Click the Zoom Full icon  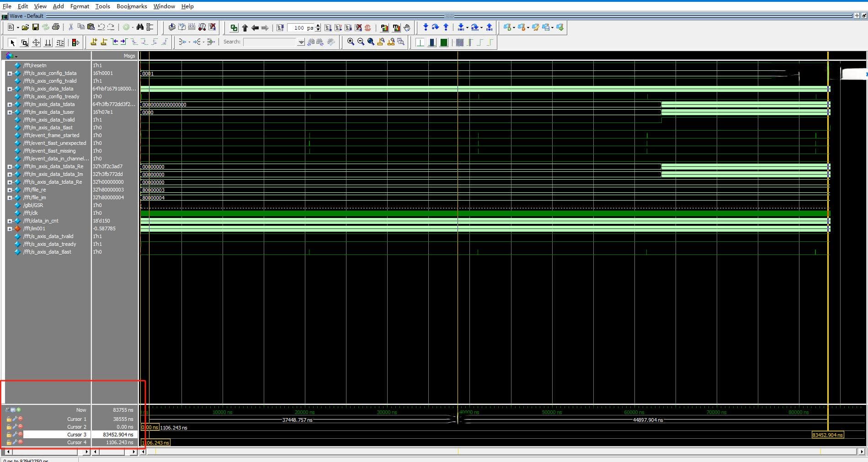pos(371,42)
